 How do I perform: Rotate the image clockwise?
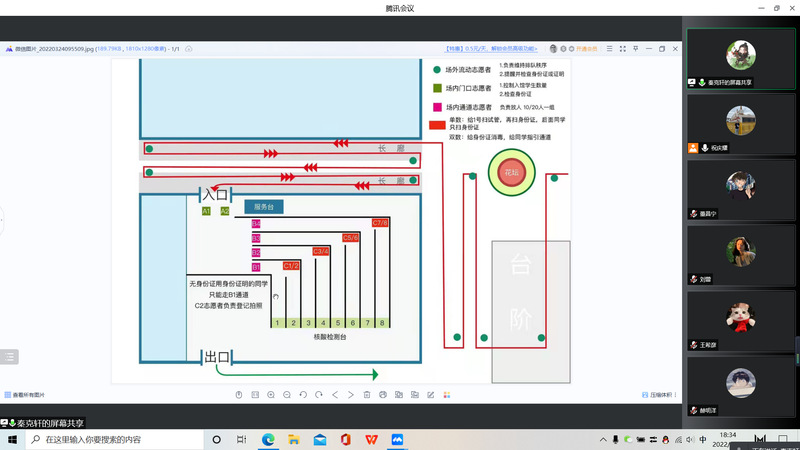pyautogui.click(x=319, y=395)
